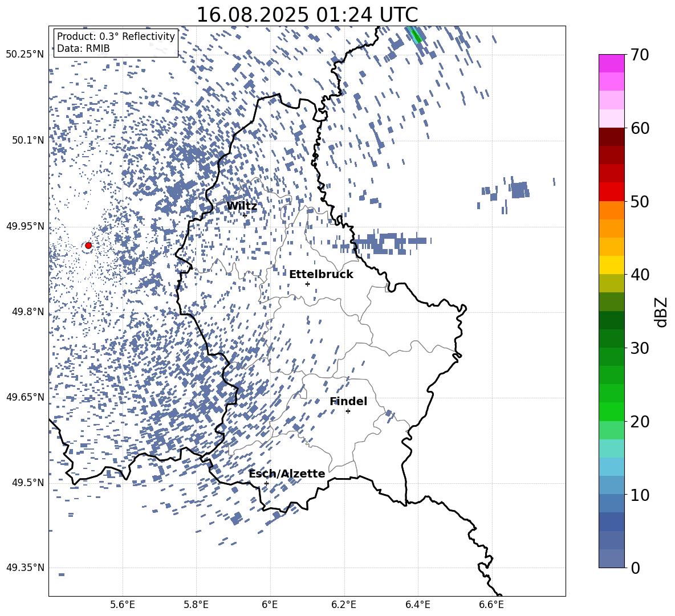The image size is (675, 616).
Task: Click the 6.6°E longitude label
Action: coord(491,605)
